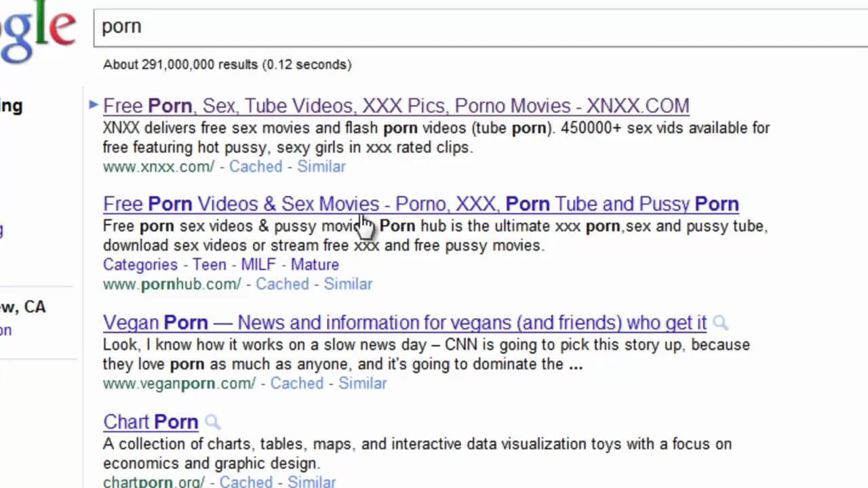Open Cached link for www.xnxx.com

[x=256, y=167]
